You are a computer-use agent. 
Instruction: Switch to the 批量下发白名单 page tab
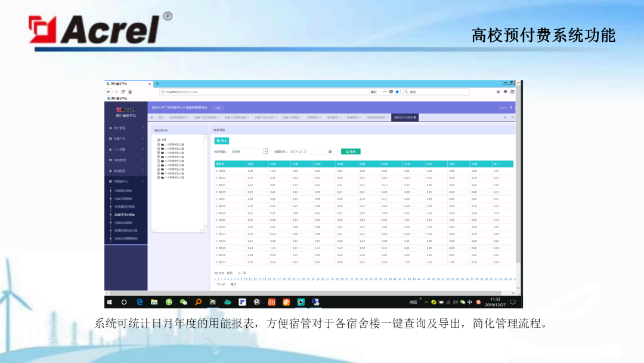tap(265, 118)
